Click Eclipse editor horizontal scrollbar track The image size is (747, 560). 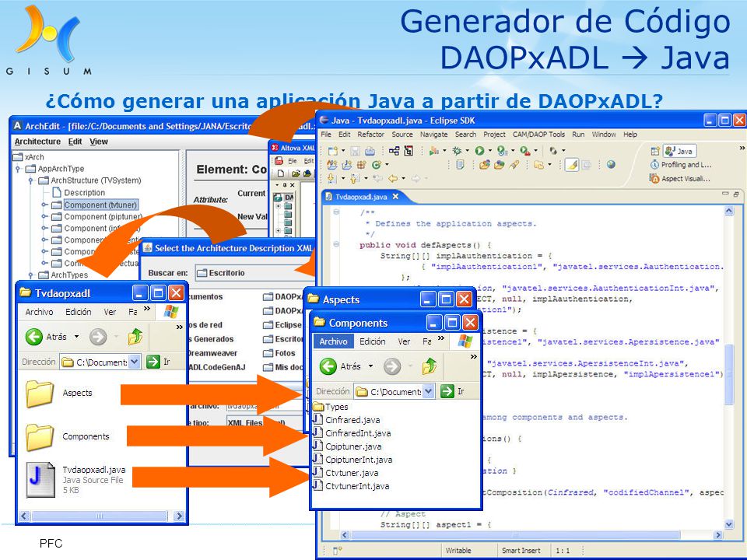pyautogui.click(x=530, y=535)
